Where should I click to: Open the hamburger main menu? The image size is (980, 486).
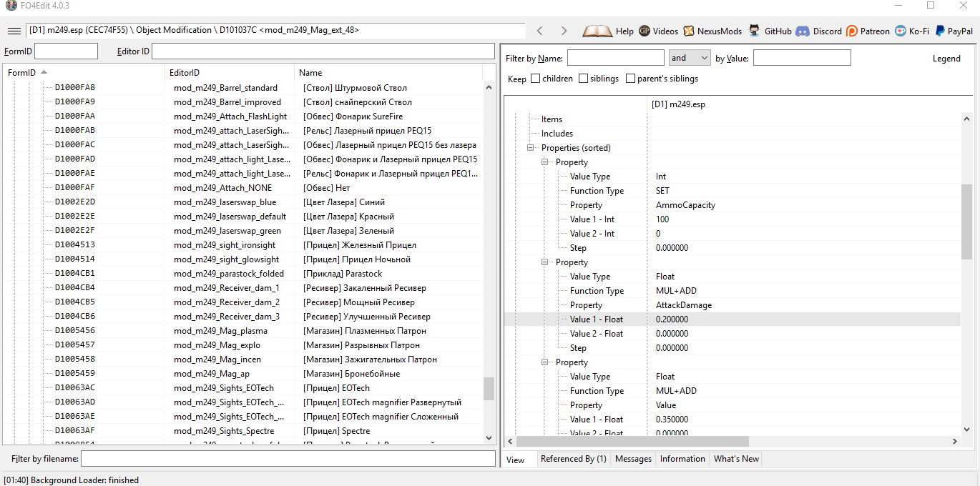14,31
